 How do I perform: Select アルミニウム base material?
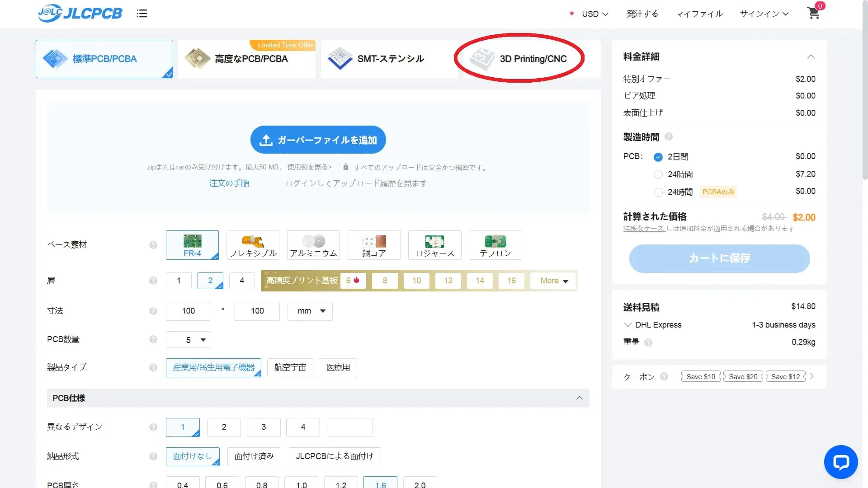313,245
